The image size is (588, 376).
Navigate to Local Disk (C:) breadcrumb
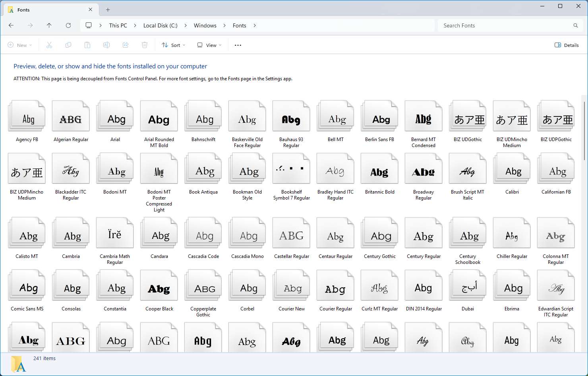(x=160, y=25)
